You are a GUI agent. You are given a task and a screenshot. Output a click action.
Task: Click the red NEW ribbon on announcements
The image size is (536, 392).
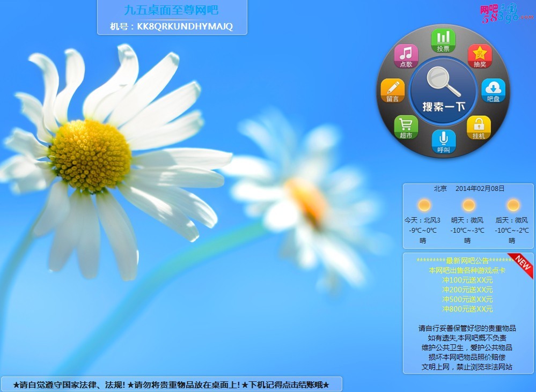[523, 264]
